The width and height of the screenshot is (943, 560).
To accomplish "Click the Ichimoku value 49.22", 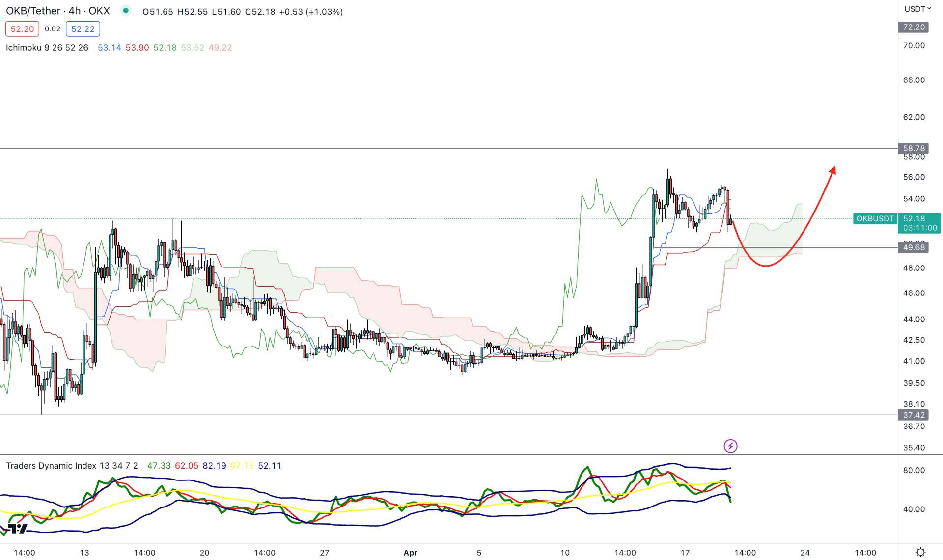I will (220, 48).
